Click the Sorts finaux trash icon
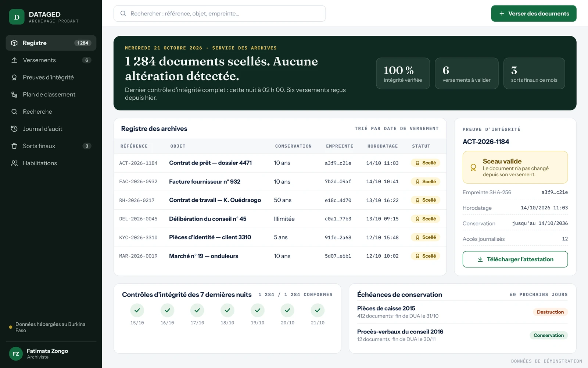 click(14, 146)
